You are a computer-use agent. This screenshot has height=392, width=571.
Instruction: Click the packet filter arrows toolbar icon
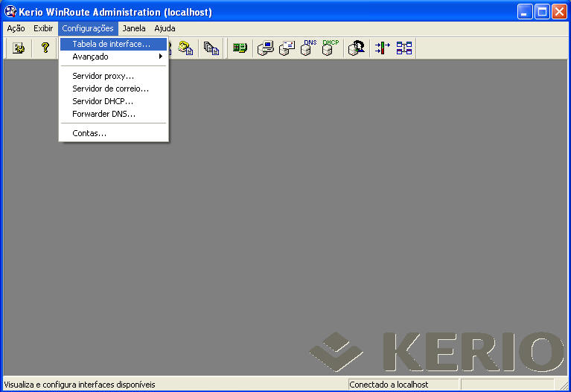(x=383, y=48)
